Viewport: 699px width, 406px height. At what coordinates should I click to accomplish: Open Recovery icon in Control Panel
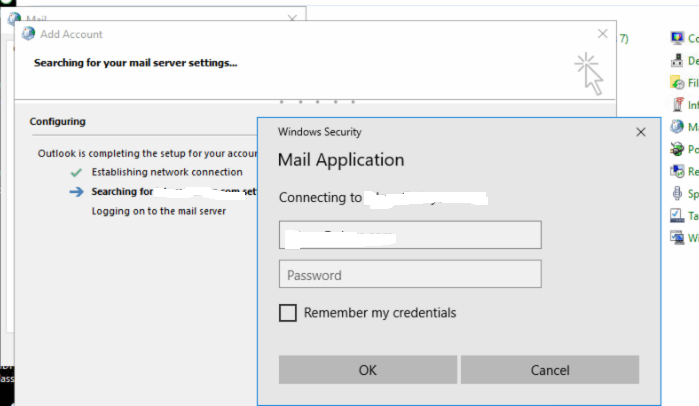pos(677,171)
